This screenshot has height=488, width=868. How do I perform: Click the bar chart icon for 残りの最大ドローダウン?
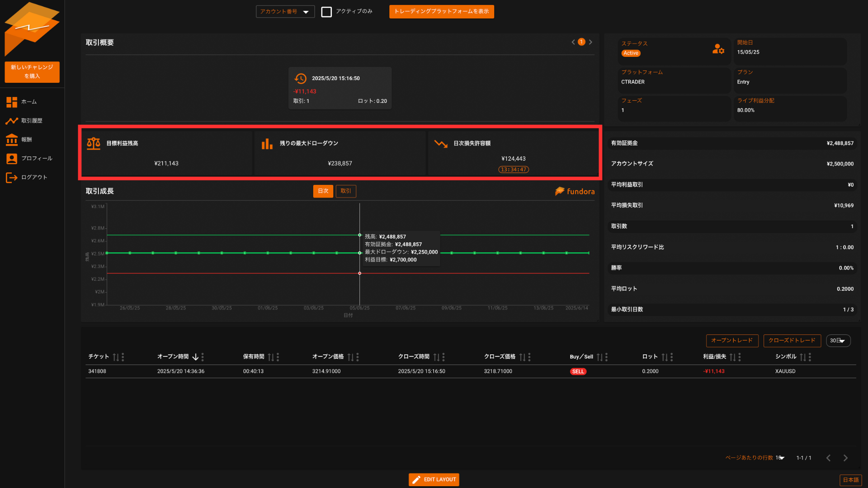[267, 144]
